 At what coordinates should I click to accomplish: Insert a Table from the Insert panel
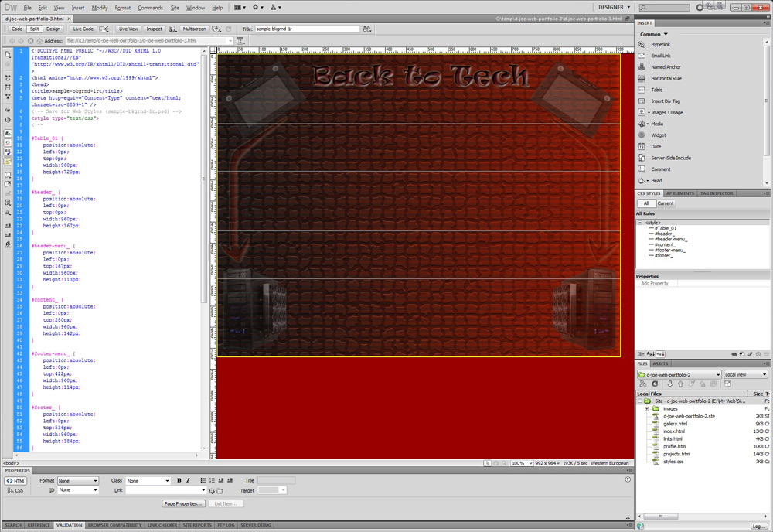(x=656, y=90)
